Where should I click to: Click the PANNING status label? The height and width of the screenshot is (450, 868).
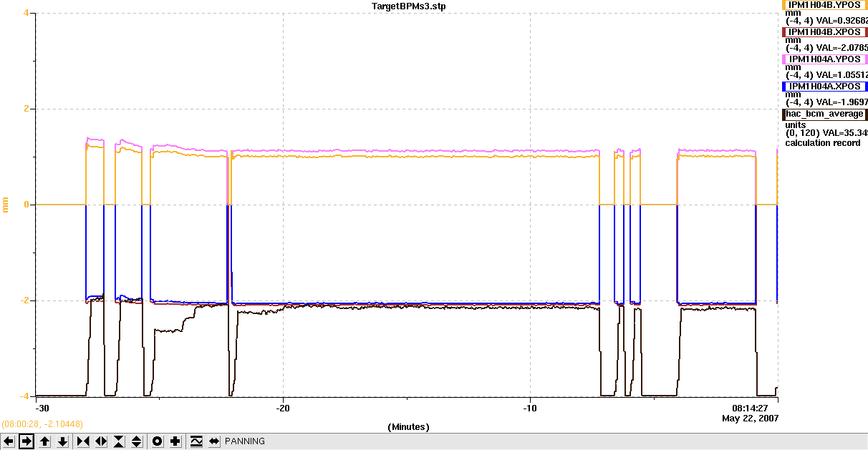point(245,441)
